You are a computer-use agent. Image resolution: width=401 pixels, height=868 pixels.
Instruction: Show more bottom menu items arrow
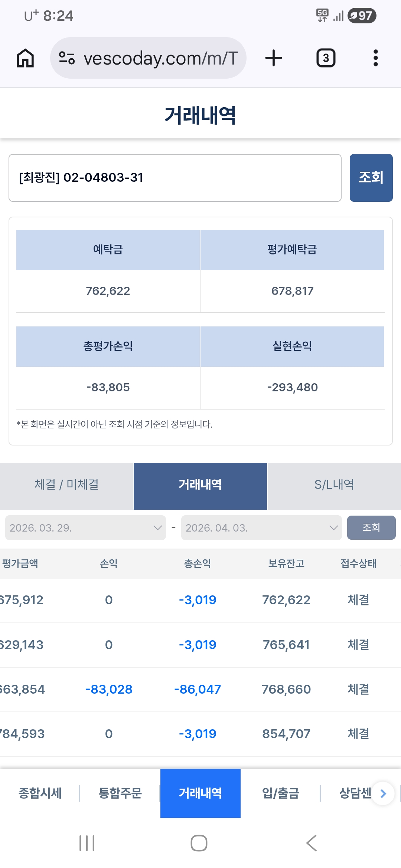383,793
